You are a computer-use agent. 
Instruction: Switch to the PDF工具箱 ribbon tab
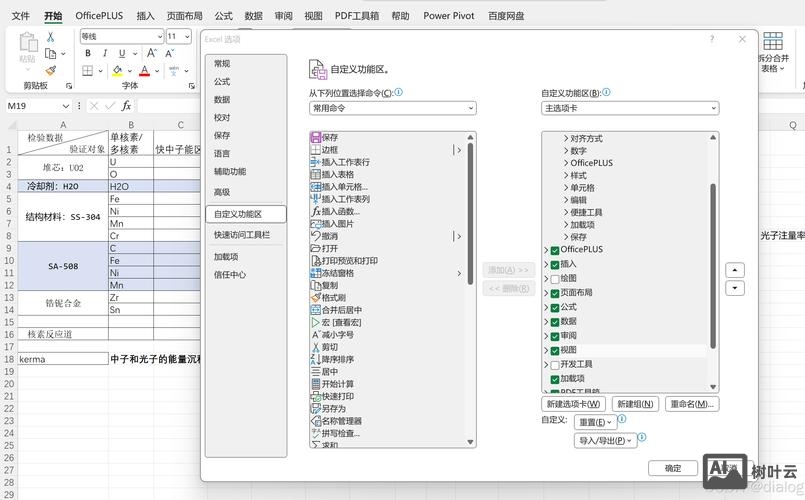tap(357, 16)
